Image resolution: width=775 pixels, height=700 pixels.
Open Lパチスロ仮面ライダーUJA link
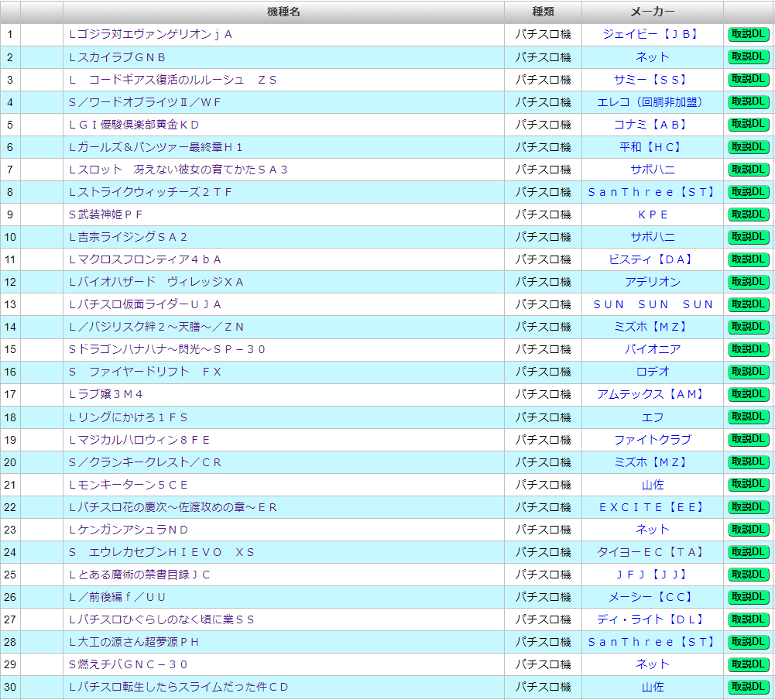click(x=145, y=304)
